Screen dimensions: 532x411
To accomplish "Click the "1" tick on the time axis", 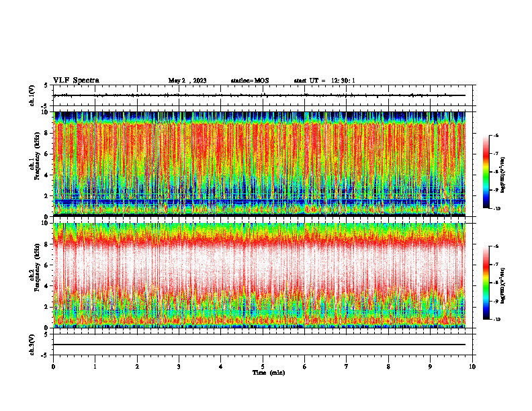I will click(x=95, y=367).
